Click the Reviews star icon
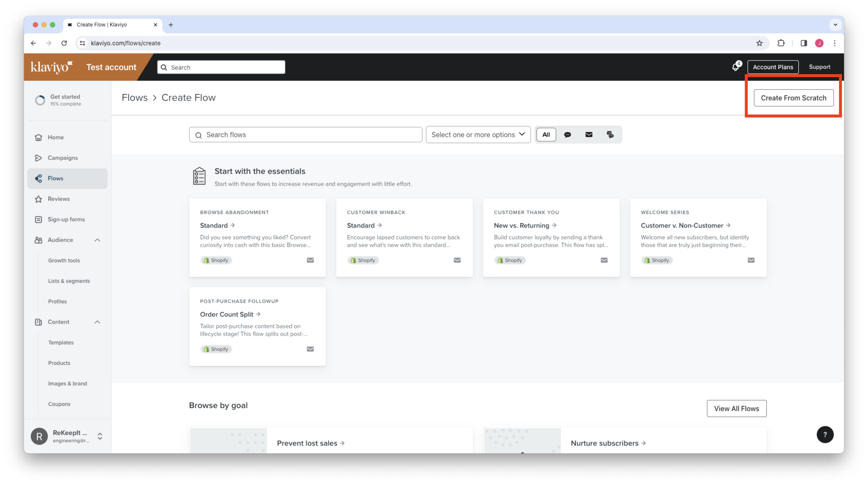The image size is (868, 485). tap(38, 199)
